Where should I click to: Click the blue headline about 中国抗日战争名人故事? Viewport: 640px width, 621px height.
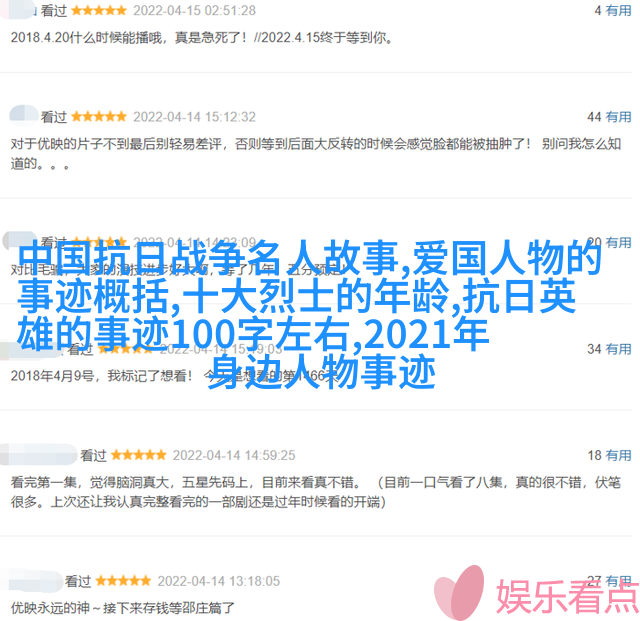(309, 315)
